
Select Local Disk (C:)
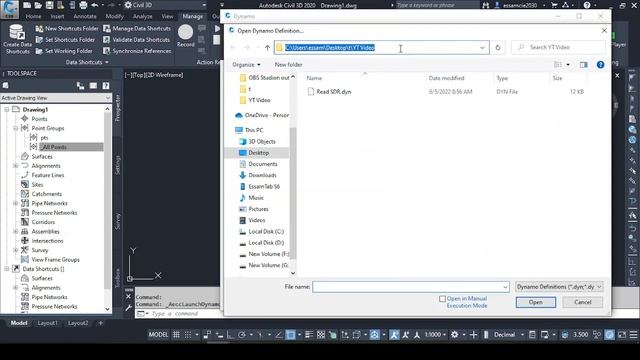(x=266, y=231)
